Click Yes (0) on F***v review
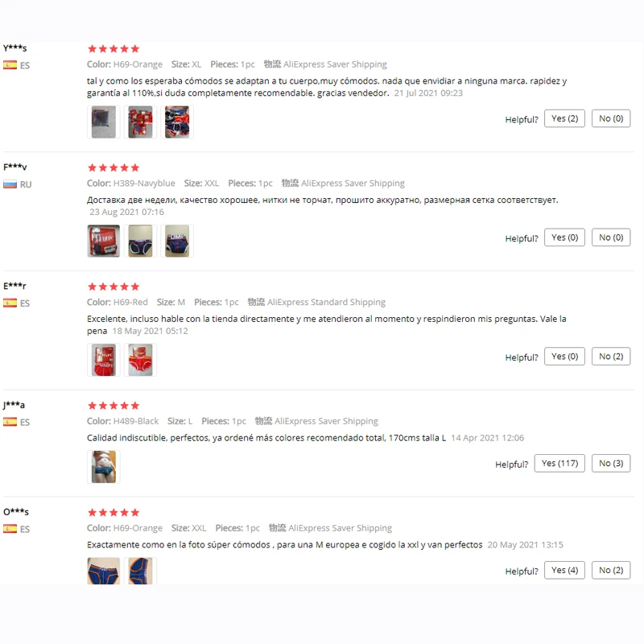This screenshot has height=644, width=644. 564,237
